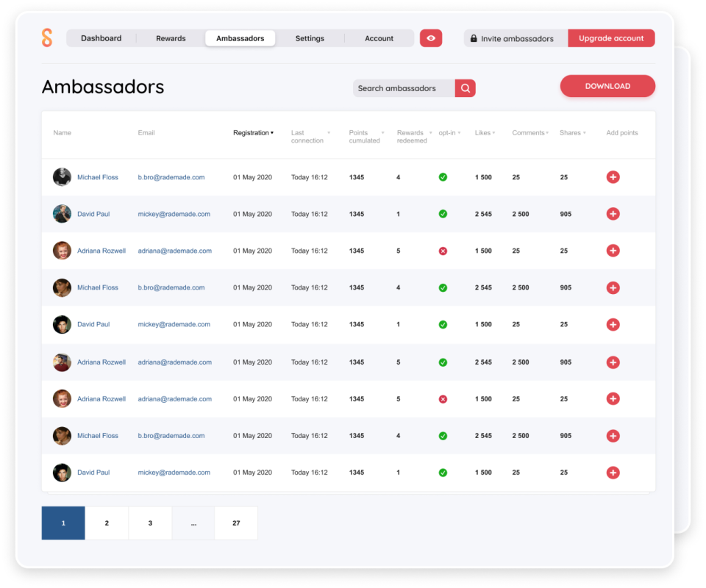Toggle opt-in red cross, seventh row Adriana Rozwell

(443, 399)
